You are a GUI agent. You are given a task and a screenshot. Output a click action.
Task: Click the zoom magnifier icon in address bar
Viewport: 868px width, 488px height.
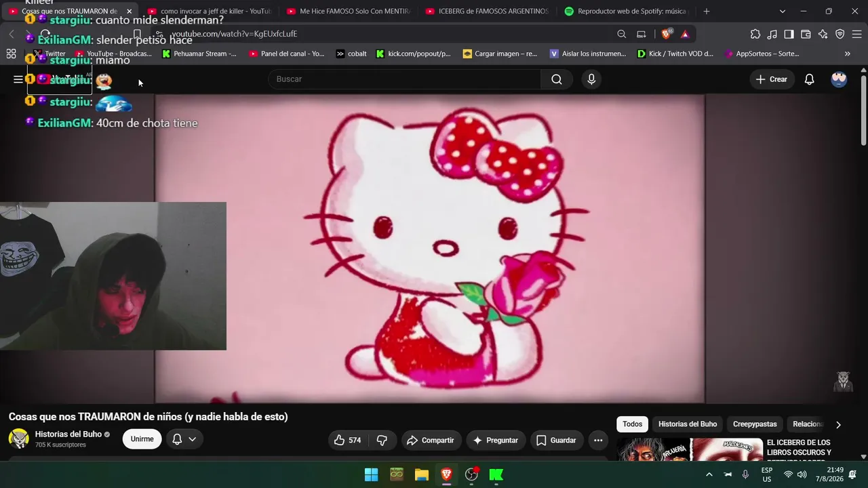pyautogui.click(x=621, y=34)
